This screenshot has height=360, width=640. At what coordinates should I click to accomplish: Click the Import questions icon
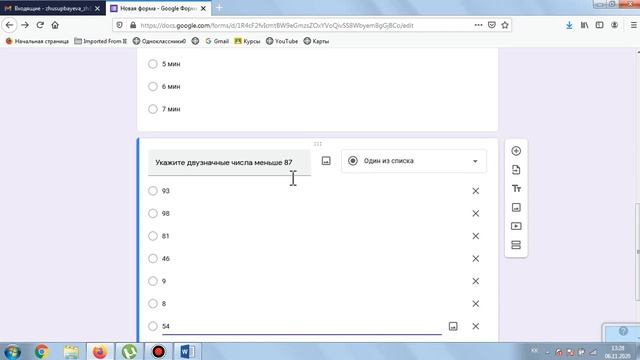pyautogui.click(x=516, y=170)
